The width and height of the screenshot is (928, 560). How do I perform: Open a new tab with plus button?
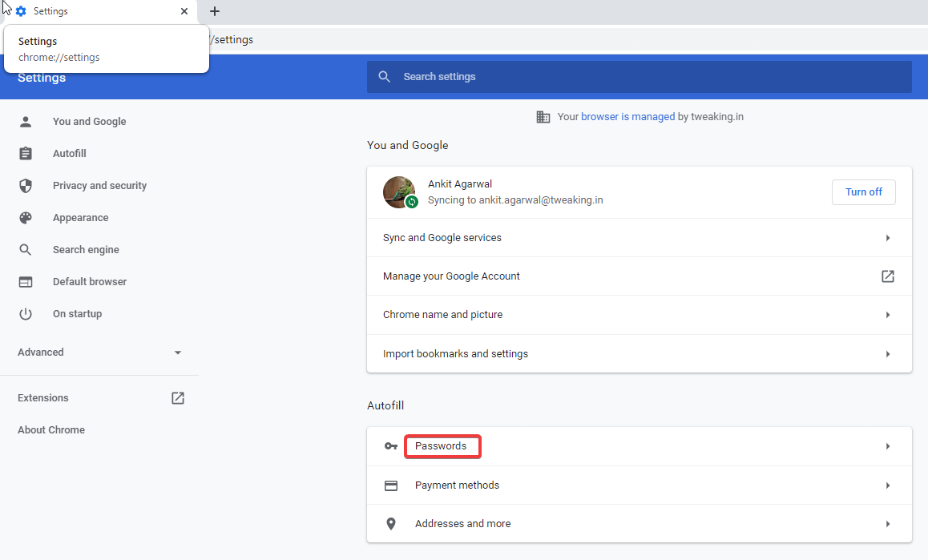coord(215,11)
